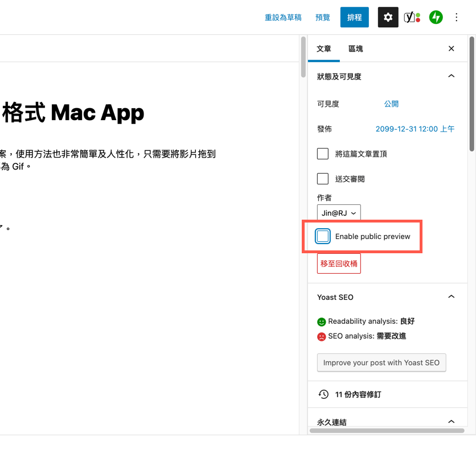
Task: Switch to the 區塊 tab
Action: (355, 48)
